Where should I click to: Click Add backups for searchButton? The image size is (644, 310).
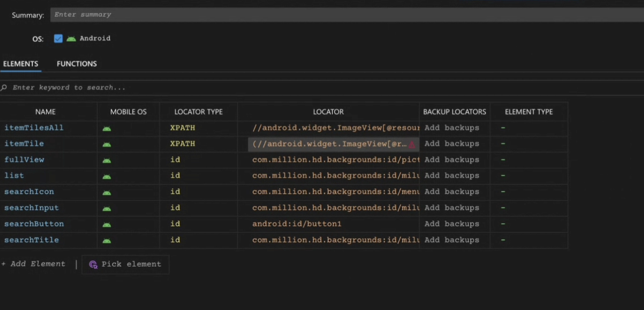point(452,224)
